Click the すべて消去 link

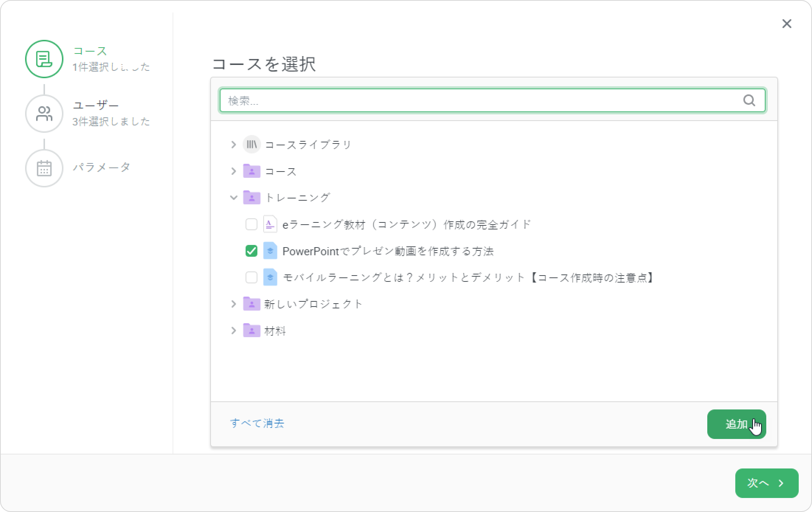(257, 423)
